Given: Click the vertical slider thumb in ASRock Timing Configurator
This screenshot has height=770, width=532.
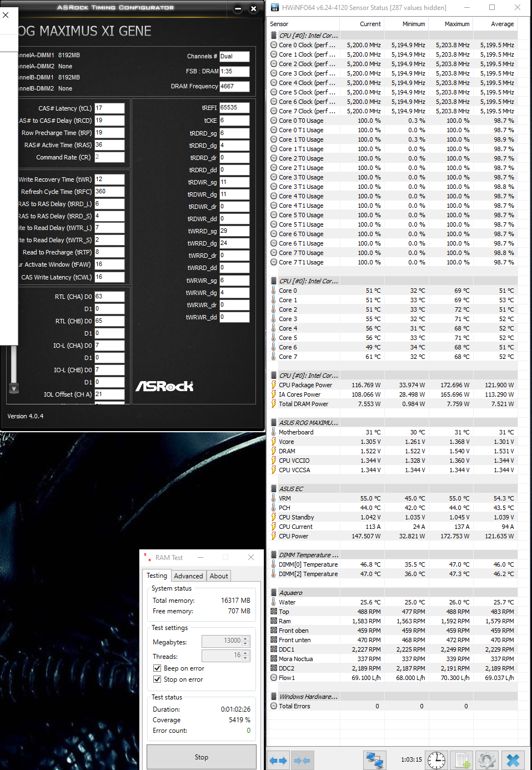Looking at the screenshot, I should (14, 364).
